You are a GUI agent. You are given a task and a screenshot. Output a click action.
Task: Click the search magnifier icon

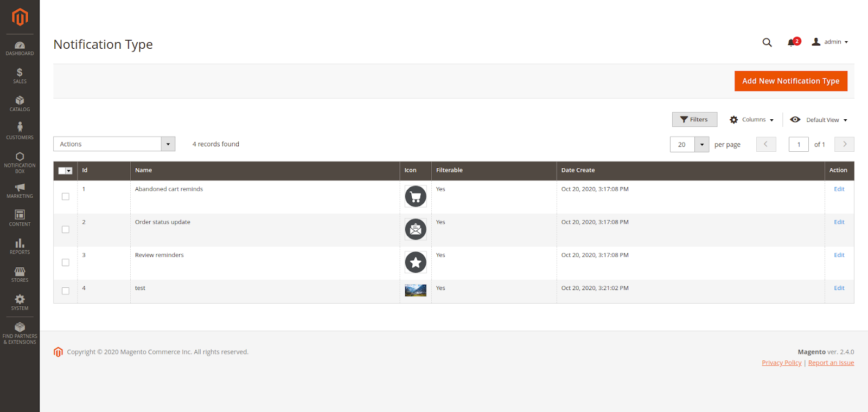pos(767,42)
